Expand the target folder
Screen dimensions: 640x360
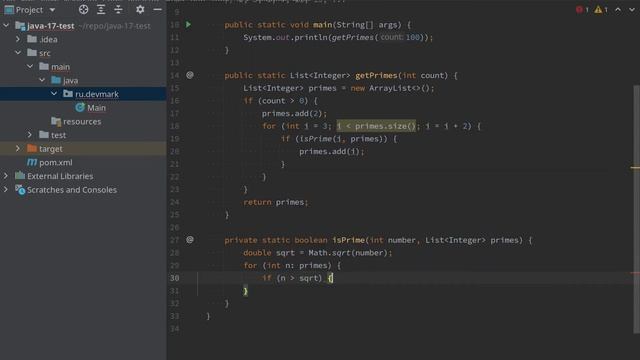click(18, 148)
